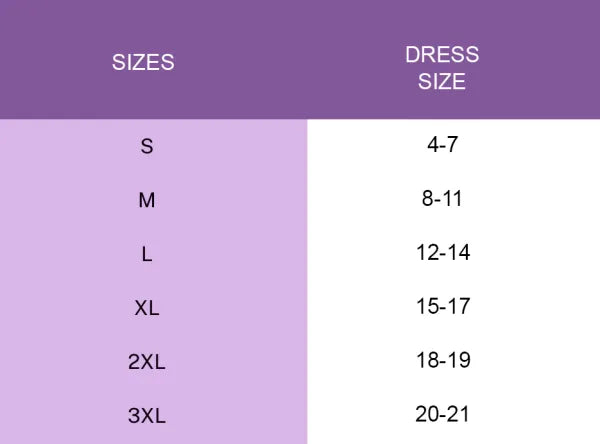600x444 pixels.
Task: Click the number 20 in 20-21
Action: [x=426, y=415]
